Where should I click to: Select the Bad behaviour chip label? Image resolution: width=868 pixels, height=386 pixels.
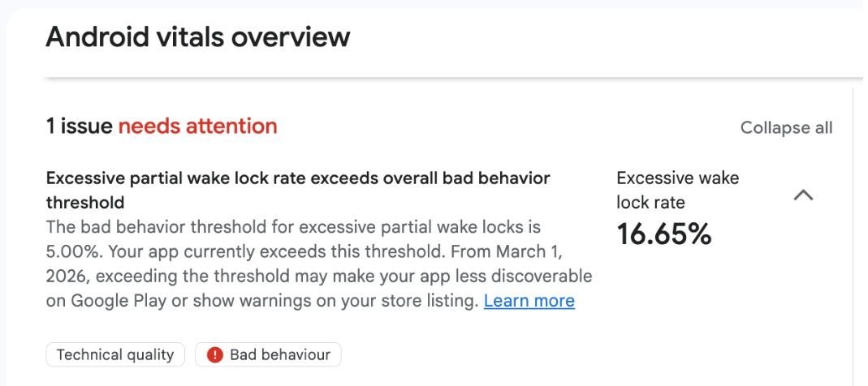click(x=279, y=355)
